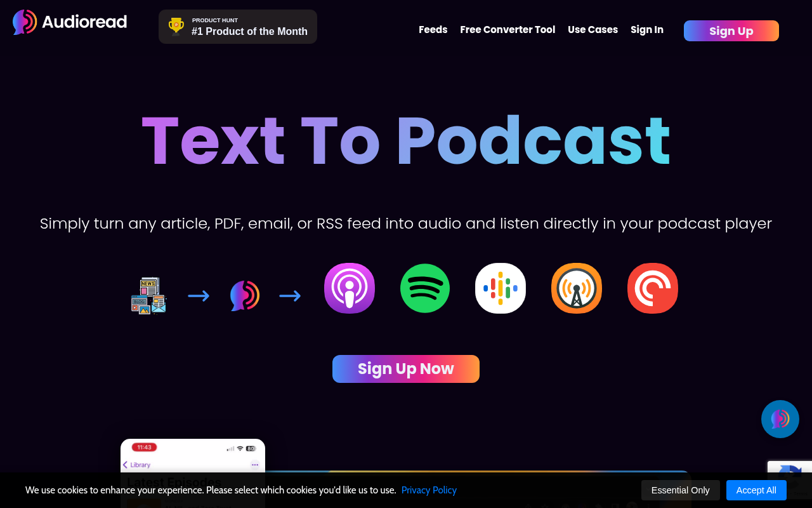The width and height of the screenshot is (812, 508).
Task: Select the Pocket Casts icon
Action: tap(652, 288)
